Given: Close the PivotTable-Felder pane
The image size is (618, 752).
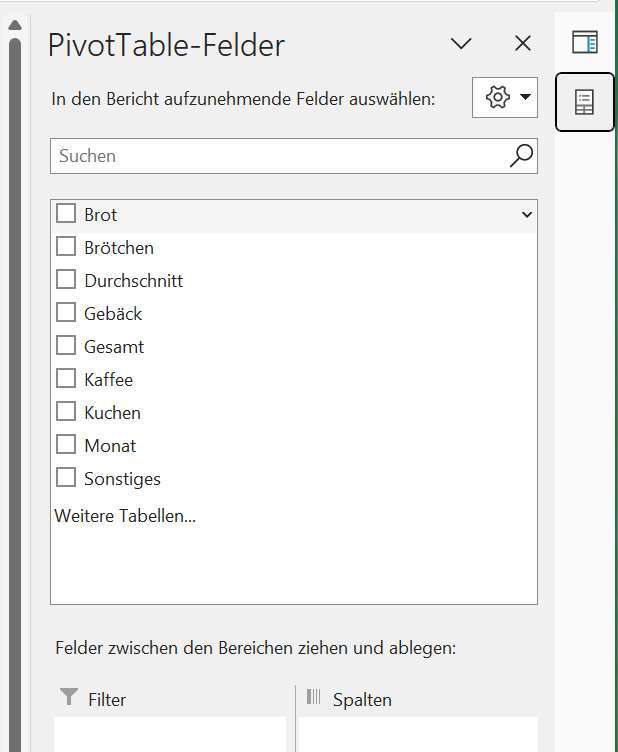Looking at the screenshot, I should click(x=523, y=44).
